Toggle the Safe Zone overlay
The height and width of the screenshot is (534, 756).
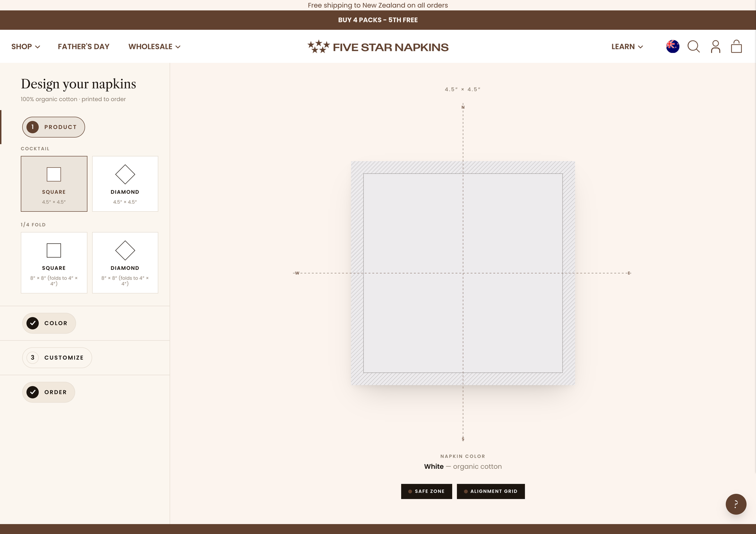point(427,491)
